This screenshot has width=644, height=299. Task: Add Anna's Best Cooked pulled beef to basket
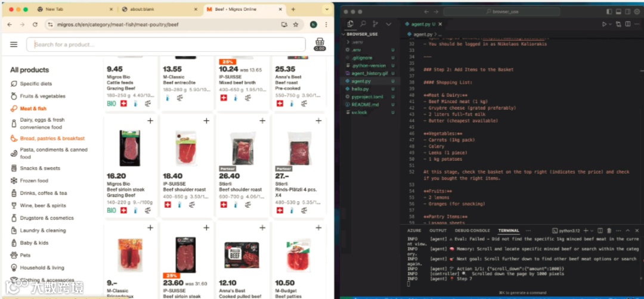262,228
